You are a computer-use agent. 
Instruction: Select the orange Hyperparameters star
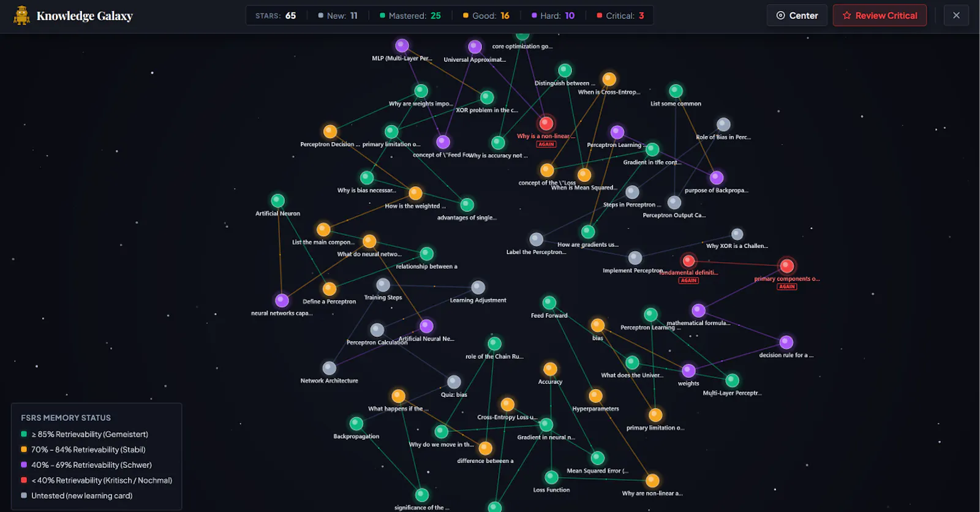[595, 396]
